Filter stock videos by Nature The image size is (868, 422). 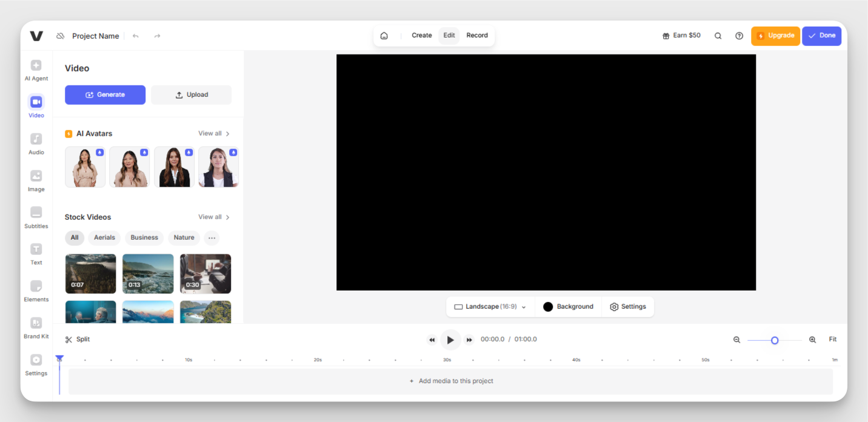[184, 237]
